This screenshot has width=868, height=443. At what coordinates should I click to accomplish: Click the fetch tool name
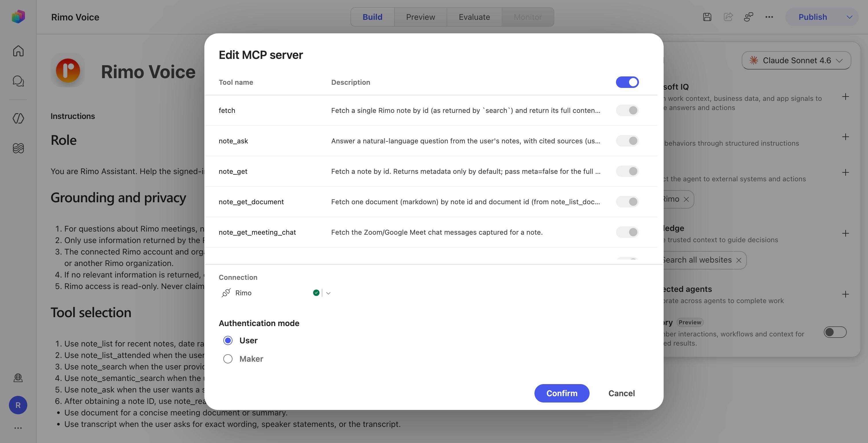click(x=227, y=110)
